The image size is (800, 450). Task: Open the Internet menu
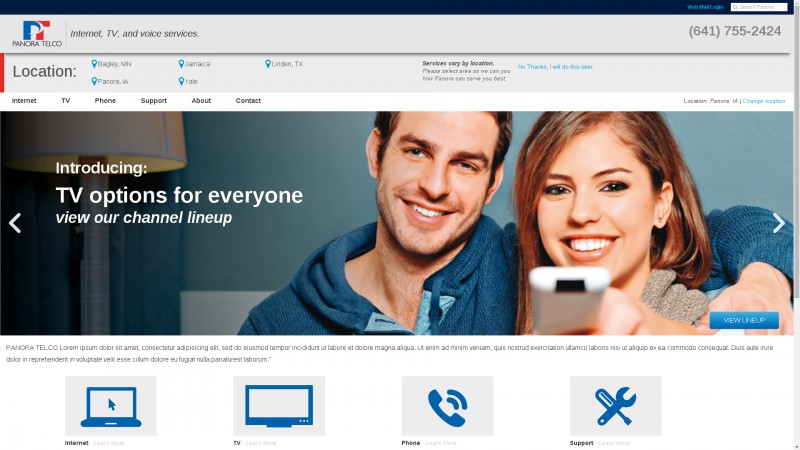24,101
